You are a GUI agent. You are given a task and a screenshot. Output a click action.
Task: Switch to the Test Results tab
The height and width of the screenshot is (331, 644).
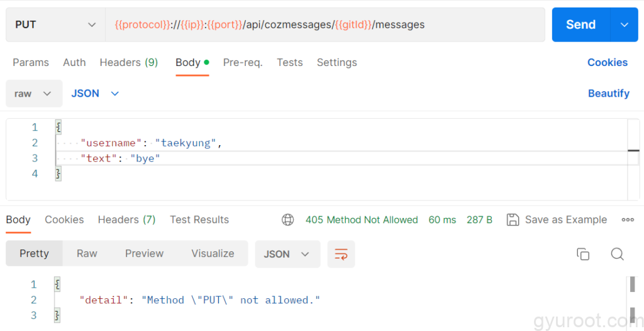click(x=199, y=220)
